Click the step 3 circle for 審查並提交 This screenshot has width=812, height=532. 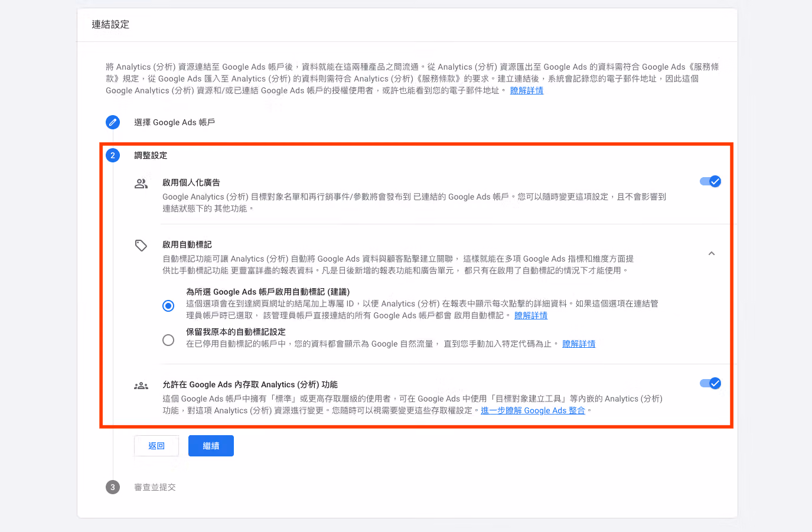113,487
